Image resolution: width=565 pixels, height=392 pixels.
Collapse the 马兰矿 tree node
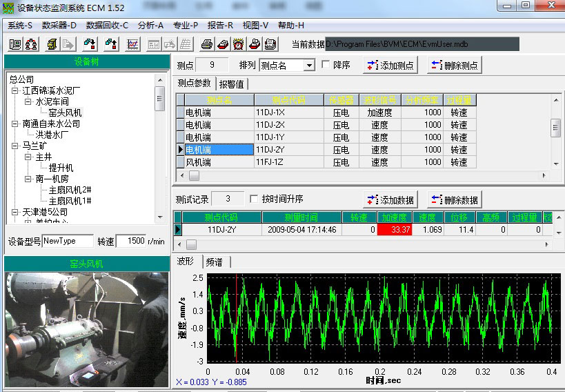coord(15,146)
